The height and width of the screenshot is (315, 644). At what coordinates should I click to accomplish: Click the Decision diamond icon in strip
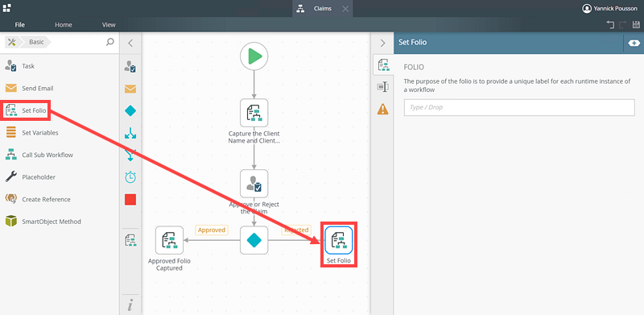130,111
